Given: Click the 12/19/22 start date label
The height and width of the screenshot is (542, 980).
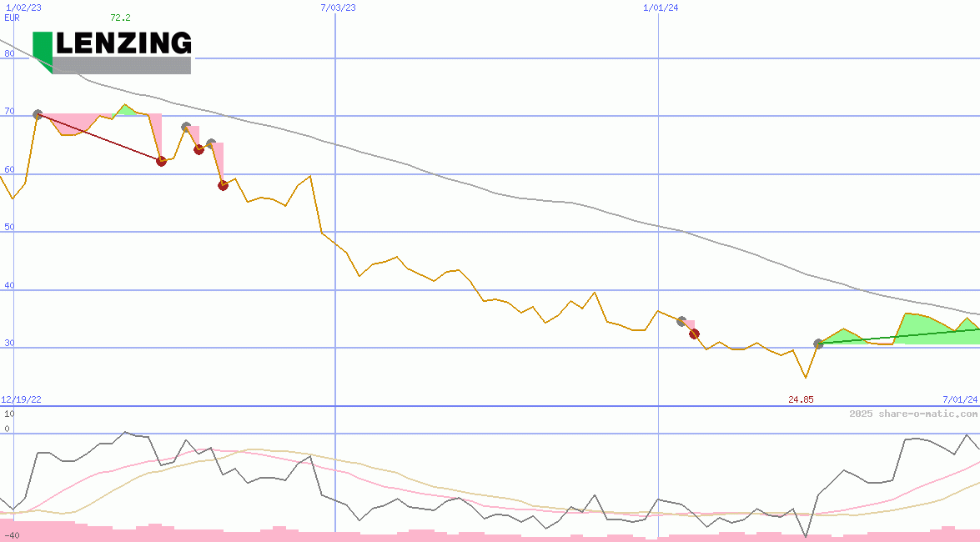Looking at the screenshot, I should click(x=22, y=399).
